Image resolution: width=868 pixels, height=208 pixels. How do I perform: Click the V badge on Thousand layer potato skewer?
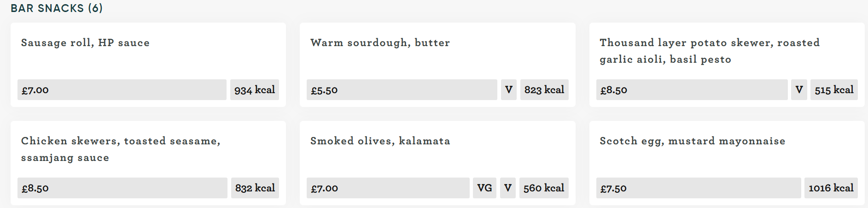pos(799,90)
